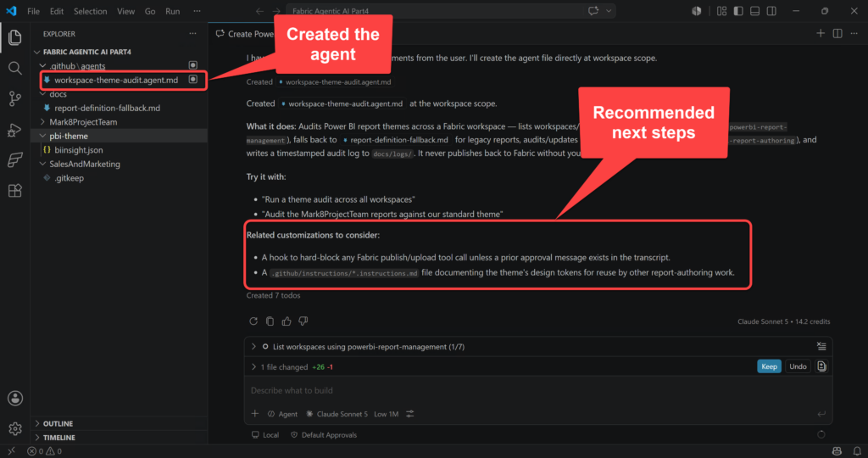Open the Search view in activity bar

(x=15, y=68)
